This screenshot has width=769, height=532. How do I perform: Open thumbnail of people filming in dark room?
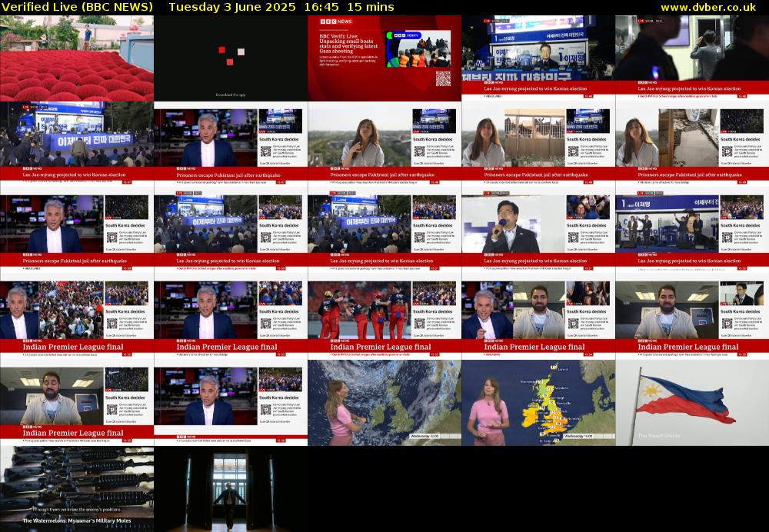(x=692, y=58)
